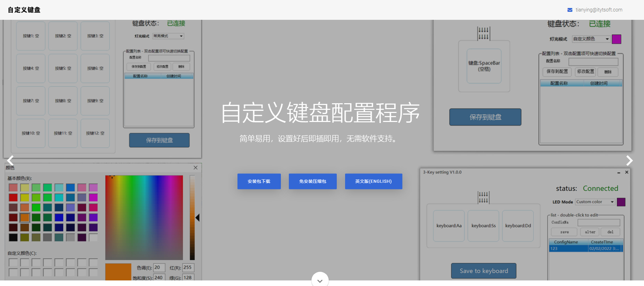Select the highlighted orange basic color swatch
The image size is (644, 286).
[x=25, y=218]
